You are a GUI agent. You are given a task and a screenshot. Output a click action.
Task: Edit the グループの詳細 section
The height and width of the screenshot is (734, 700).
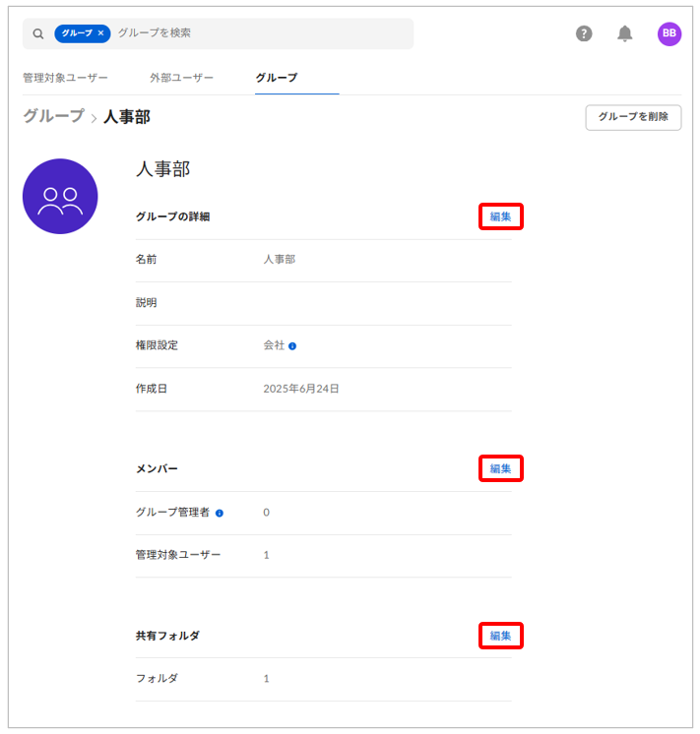click(500, 216)
